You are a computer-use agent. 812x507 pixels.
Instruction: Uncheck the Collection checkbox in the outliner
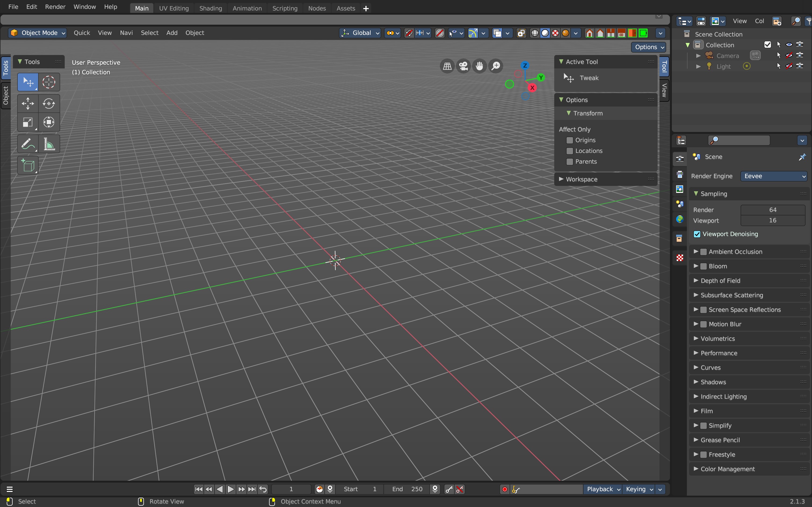[x=768, y=44]
